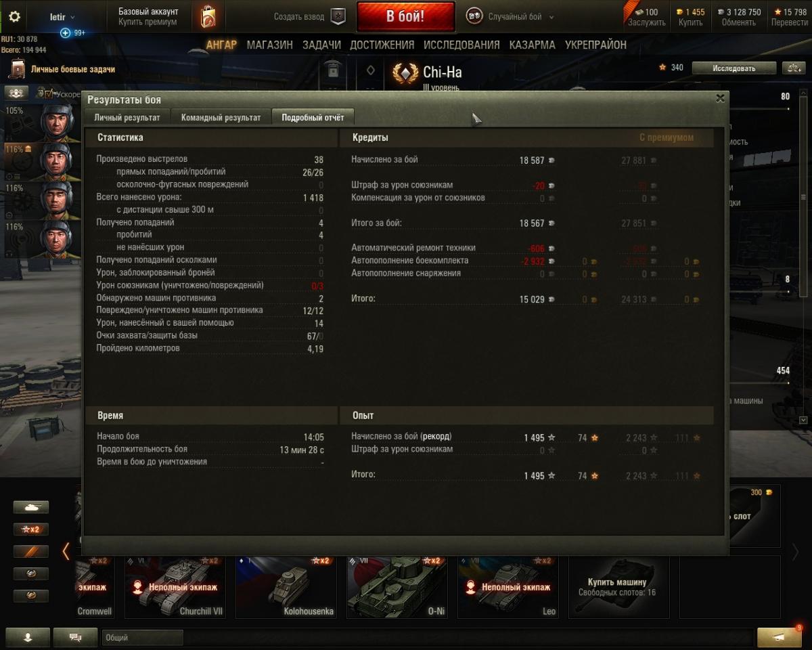The image size is (812, 650).
Task: Toggle the x2 star bonus filter
Action: tap(31, 529)
